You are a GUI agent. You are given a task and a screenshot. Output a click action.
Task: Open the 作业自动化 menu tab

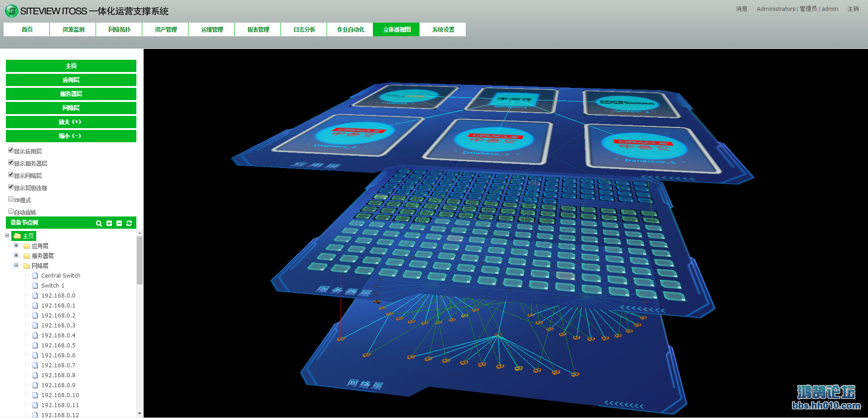point(350,29)
